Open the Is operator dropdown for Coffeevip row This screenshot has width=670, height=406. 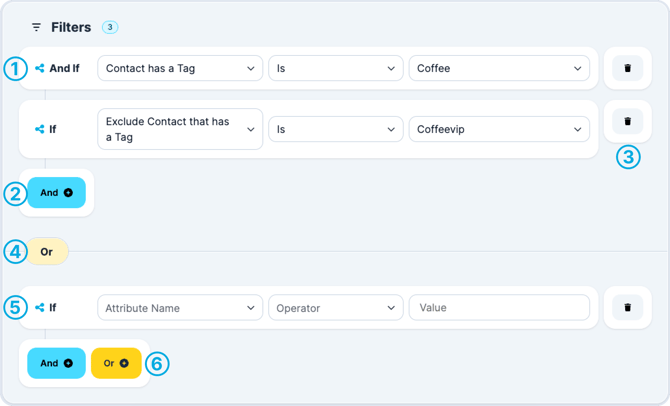click(335, 129)
